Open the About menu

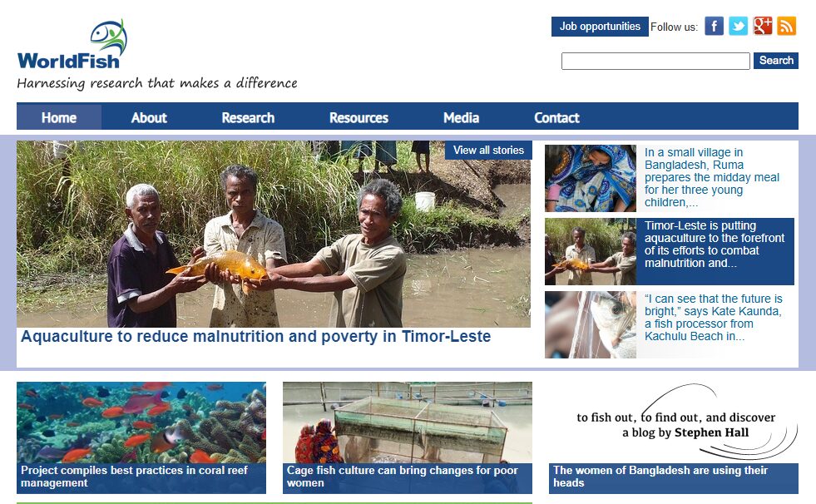[x=149, y=117]
